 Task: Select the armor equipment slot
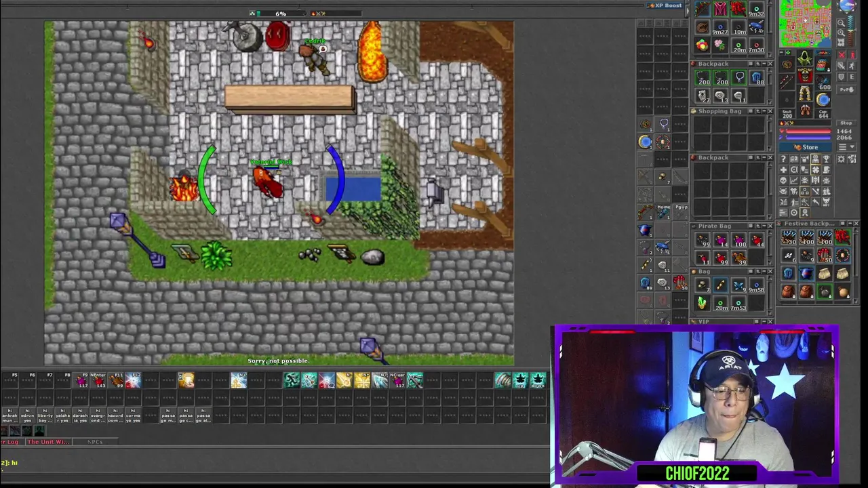click(x=805, y=75)
